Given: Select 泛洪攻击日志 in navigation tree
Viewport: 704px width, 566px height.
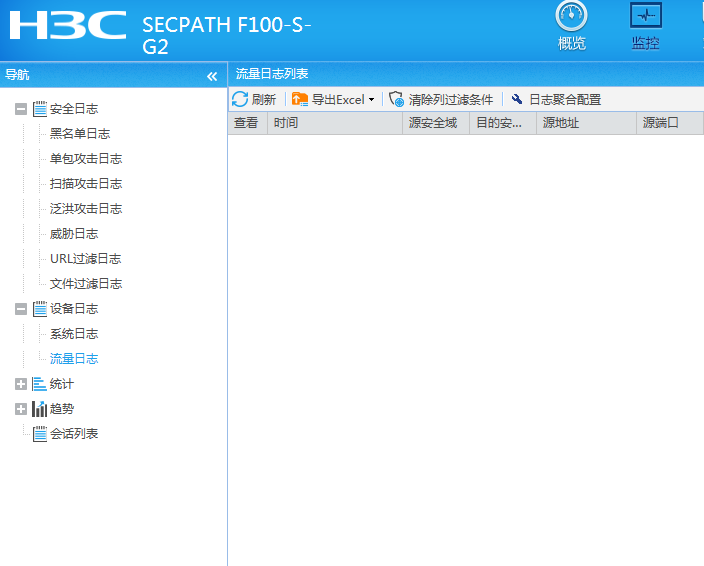Looking at the screenshot, I should click(x=86, y=209).
